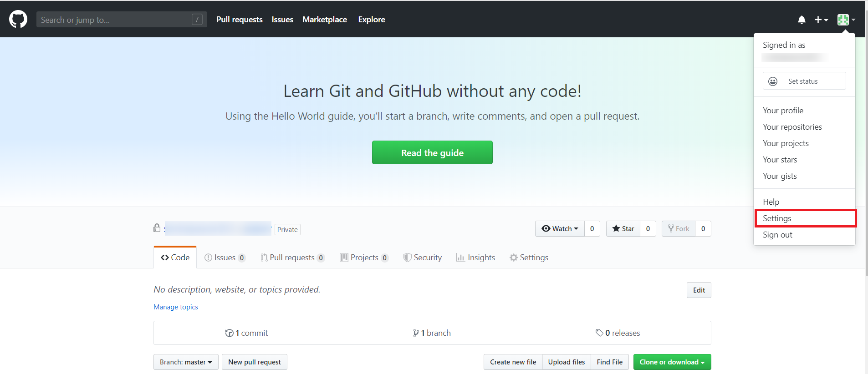
Task: Click the Find File button
Action: tap(610, 362)
